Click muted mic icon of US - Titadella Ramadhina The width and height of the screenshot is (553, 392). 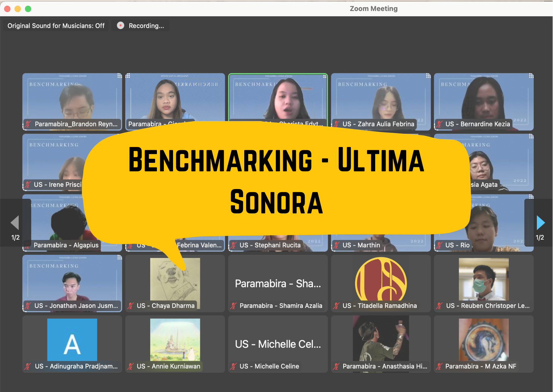point(337,306)
